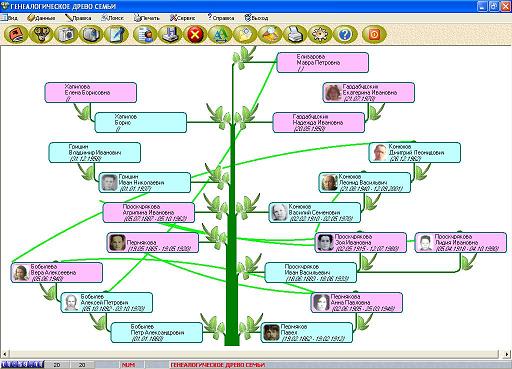The width and height of the screenshot is (512, 369).
Task: Click the font size AA toolbar icon
Action: 220,34
